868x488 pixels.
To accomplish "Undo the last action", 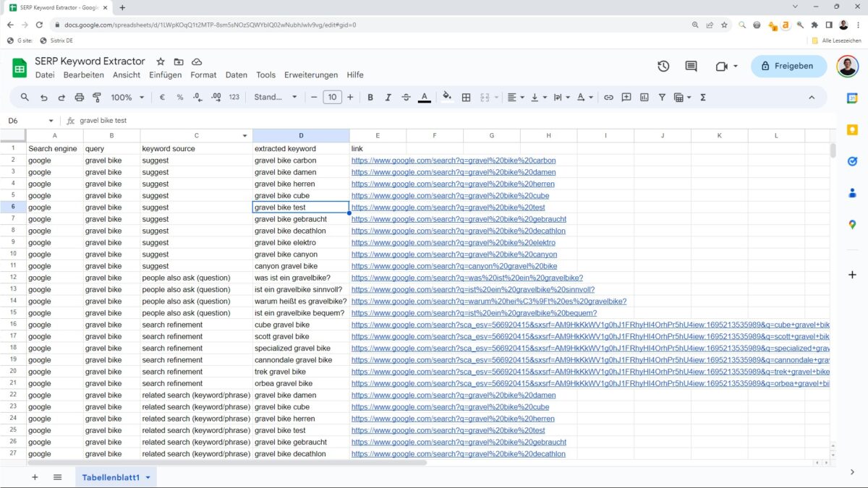I will (43, 97).
